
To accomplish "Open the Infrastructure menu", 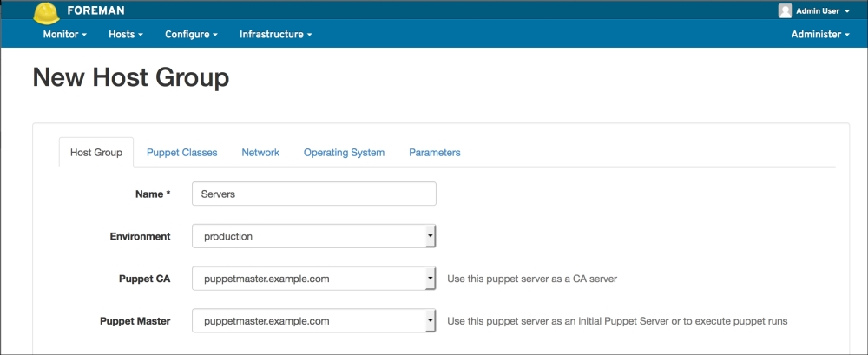I will point(275,35).
